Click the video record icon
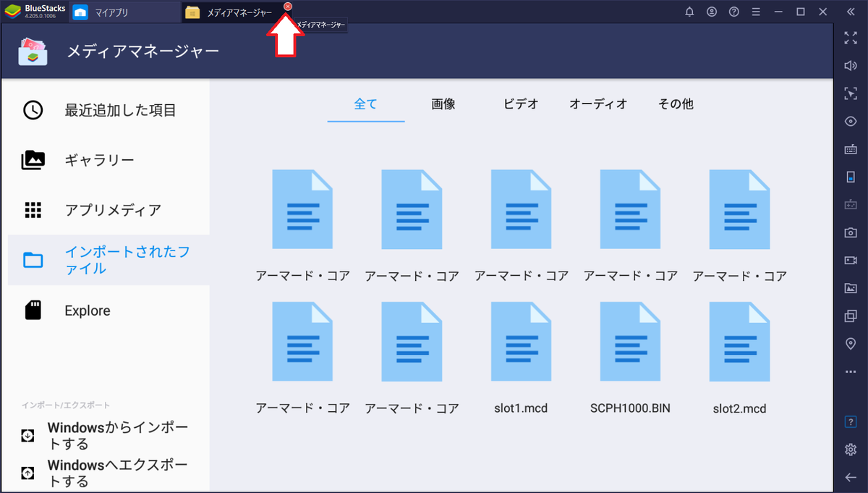The height and width of the screenshot is (493, 868). 851,260
